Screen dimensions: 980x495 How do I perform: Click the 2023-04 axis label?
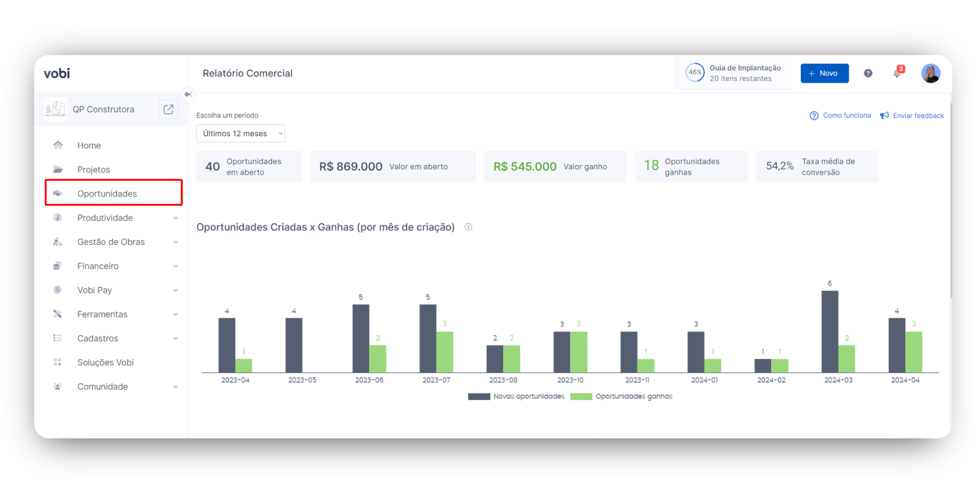pos(235,380)
